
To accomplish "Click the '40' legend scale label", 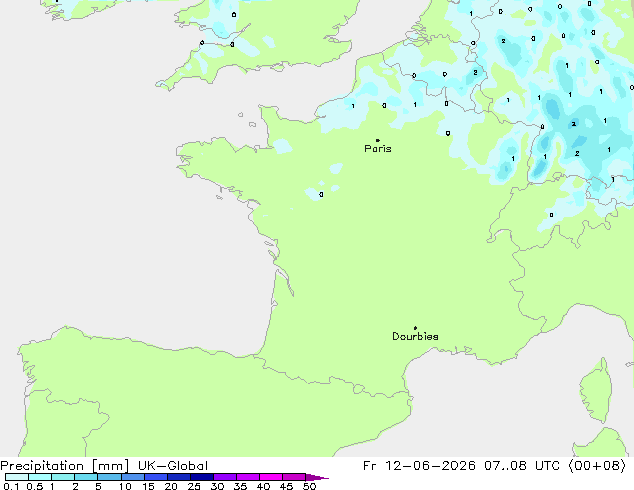I will 263,486.
